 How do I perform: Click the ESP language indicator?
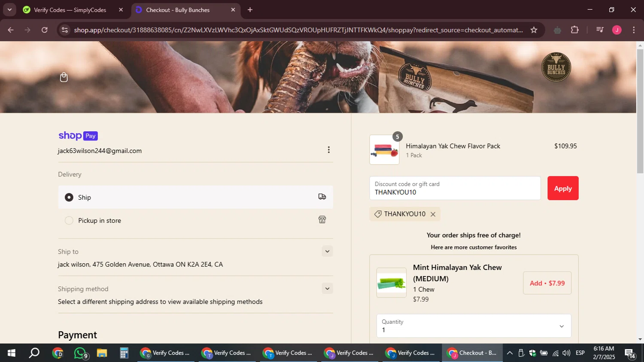click(x=580, y=353)
